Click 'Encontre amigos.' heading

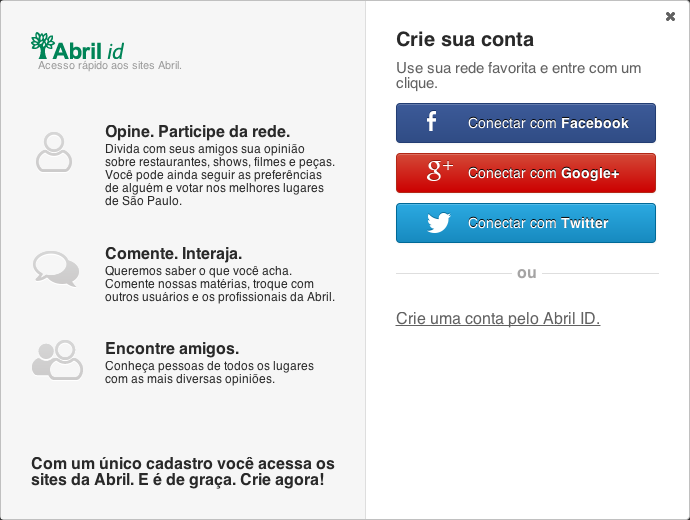coord(172,348)
